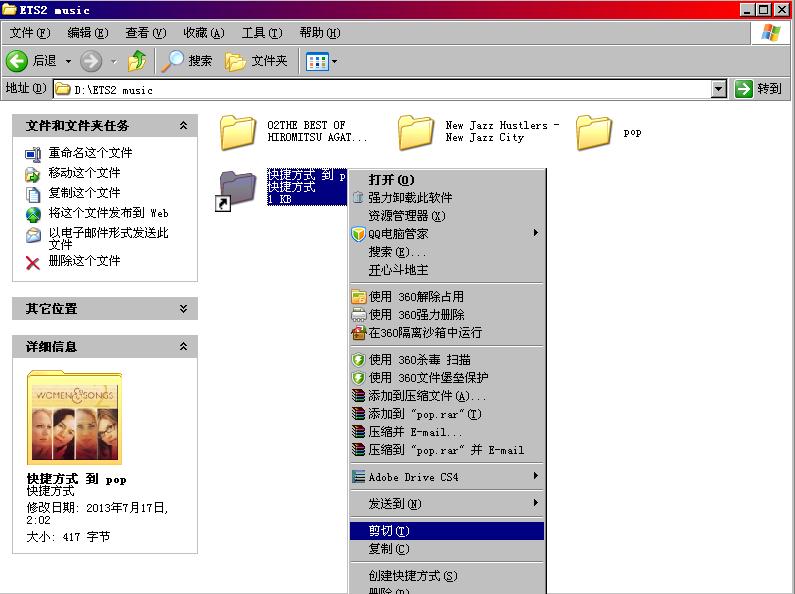Collapse the Details panel

click(x=183, y=347)
